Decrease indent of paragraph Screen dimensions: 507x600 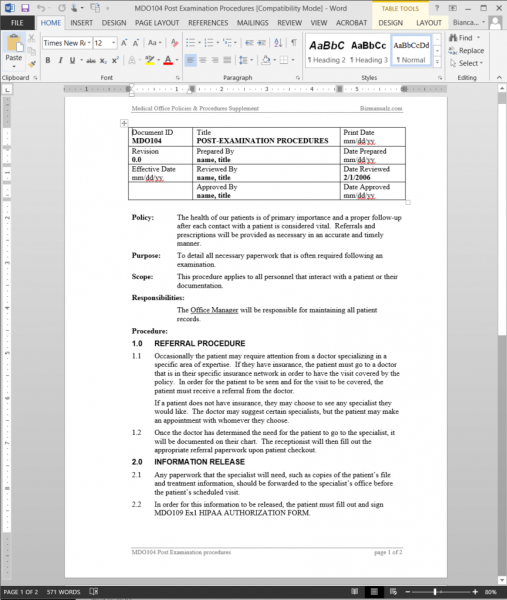pyautogui.click(x=249, y=43)
